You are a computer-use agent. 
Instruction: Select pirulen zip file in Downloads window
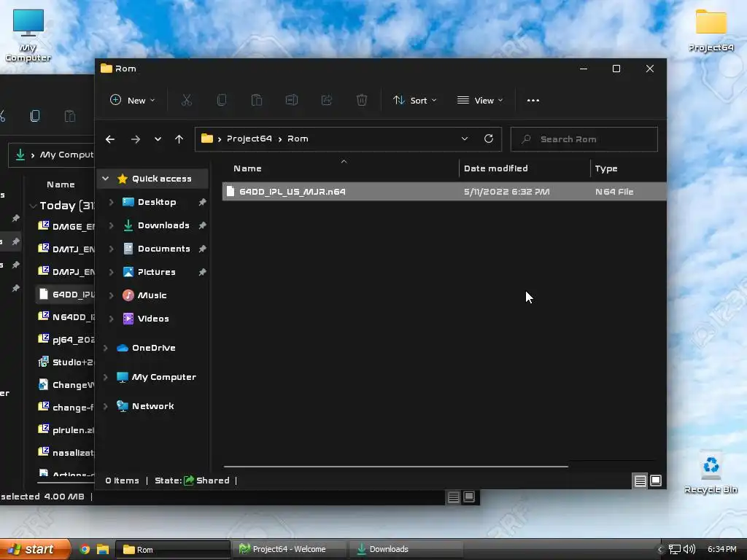point(66,430)
